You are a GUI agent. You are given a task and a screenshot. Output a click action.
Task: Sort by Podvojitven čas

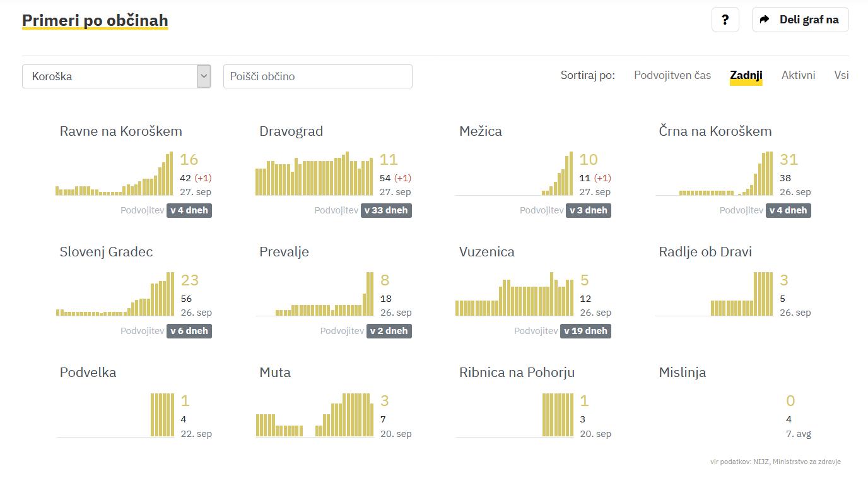pyautogui.click(x=672, y=75)
